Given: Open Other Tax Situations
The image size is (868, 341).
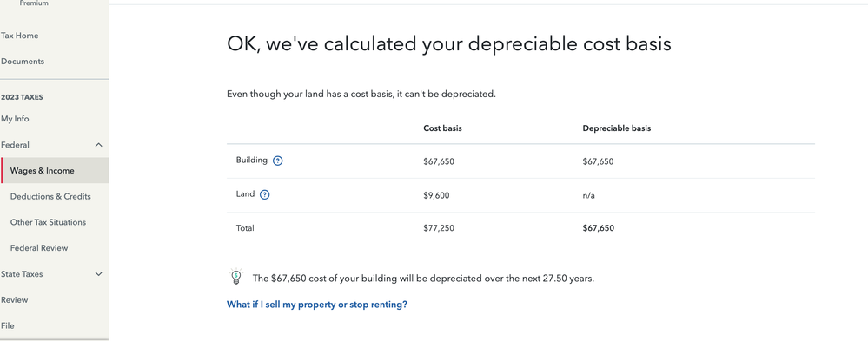Looking at the screenshot, I should pyautogui.click(x=48, y=222).
